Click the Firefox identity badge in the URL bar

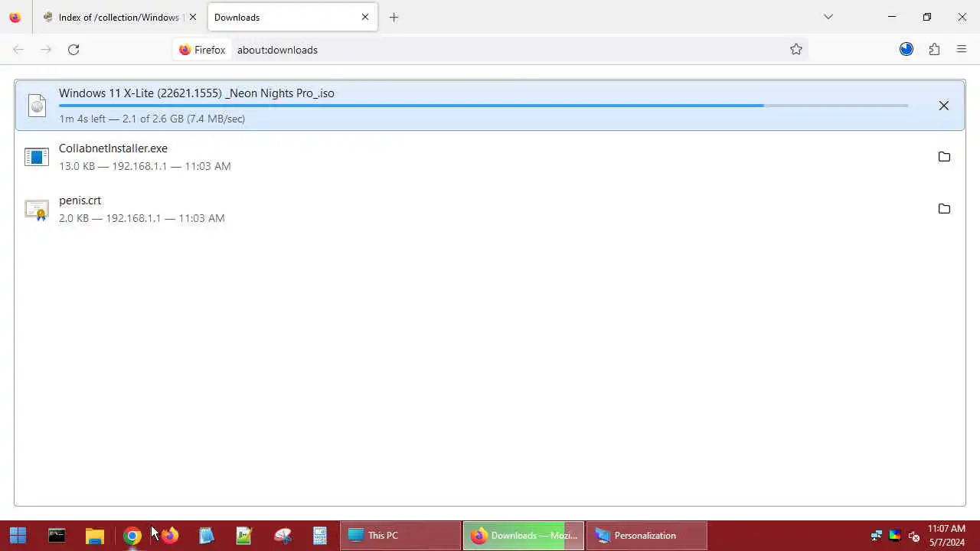(x=202, y=50)
